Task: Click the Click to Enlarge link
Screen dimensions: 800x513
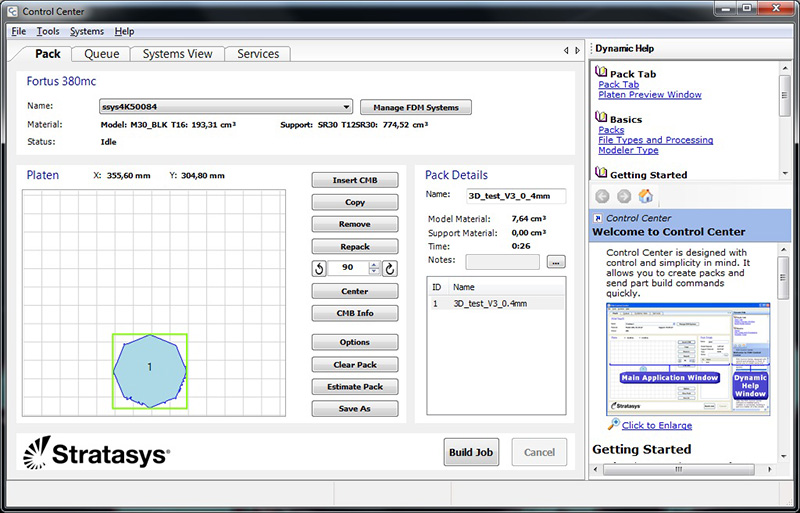Action: 657,425
